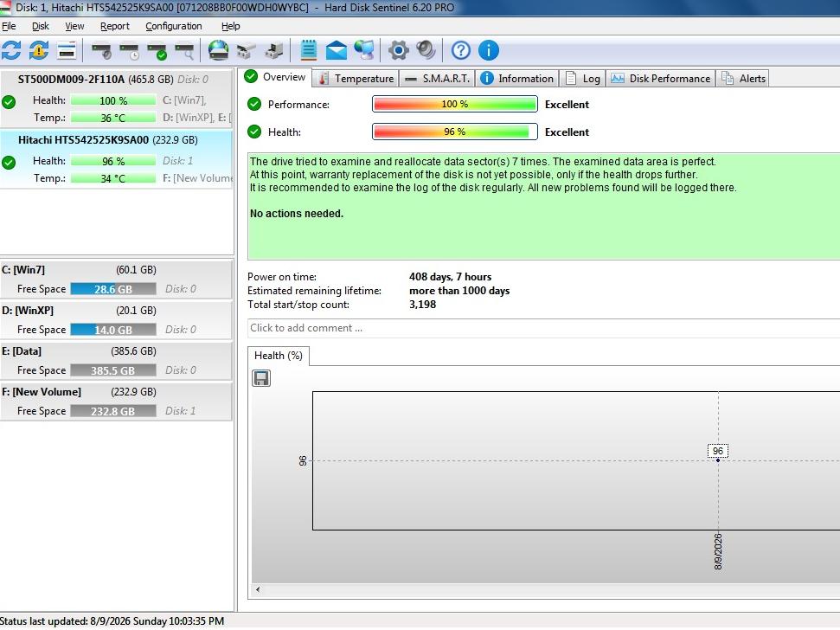Open settings with the gear icon
The width and height of the screenshot is (840, 630).
399,50
